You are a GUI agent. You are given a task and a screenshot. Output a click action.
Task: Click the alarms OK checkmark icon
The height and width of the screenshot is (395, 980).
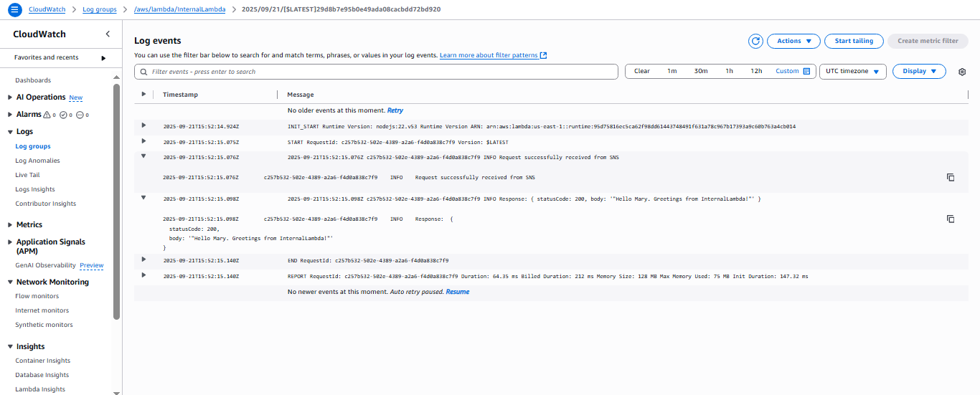(63, 115)
